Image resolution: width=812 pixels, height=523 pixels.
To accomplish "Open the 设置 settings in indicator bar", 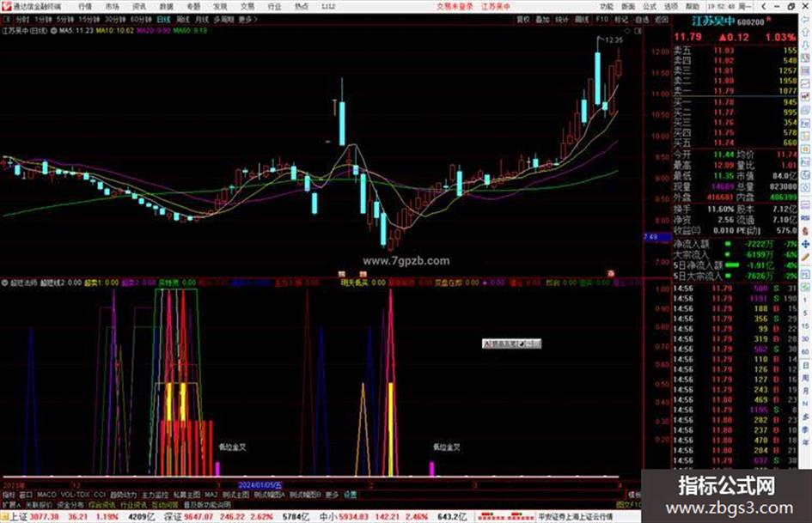I will tap(350, 495).
